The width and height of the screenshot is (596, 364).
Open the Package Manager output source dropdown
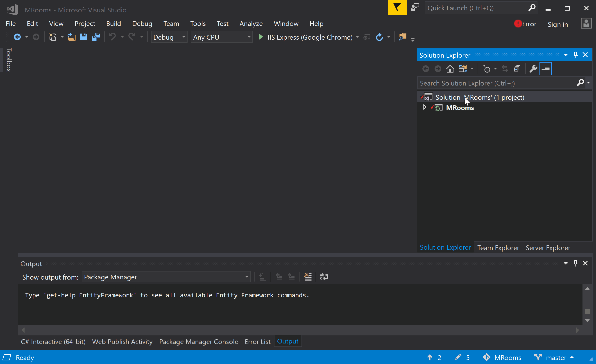[x=166, y=277]
